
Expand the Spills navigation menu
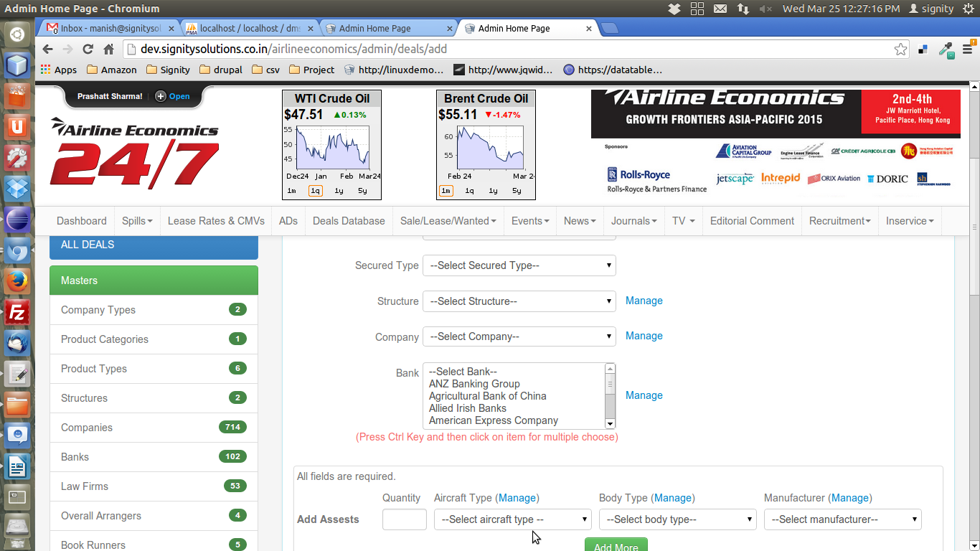tap(137, 221)
